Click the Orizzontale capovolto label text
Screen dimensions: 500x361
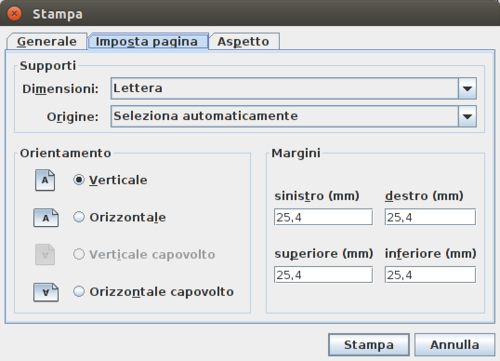tap(162, 292)
